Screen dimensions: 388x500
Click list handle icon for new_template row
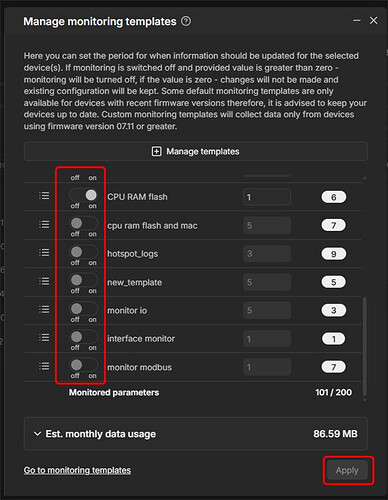44,281
